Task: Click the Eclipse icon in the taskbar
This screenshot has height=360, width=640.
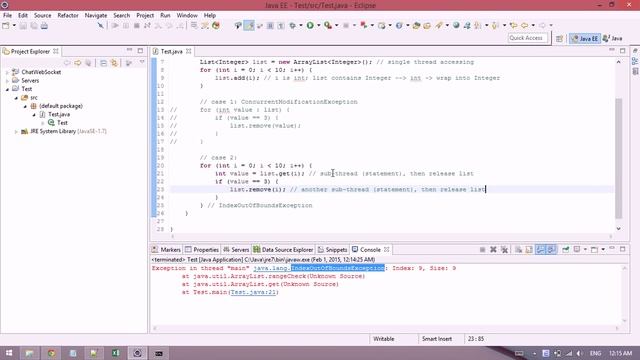Action: coord(137,353)
